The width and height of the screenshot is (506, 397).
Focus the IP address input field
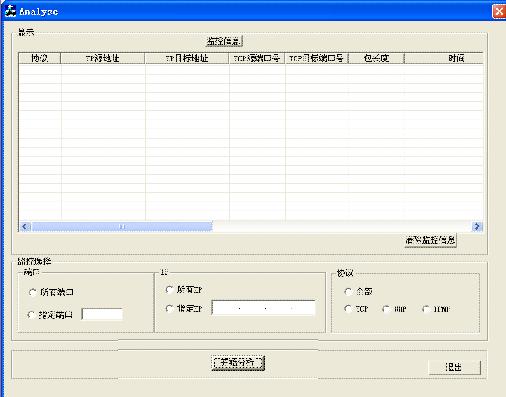[263, 308]
